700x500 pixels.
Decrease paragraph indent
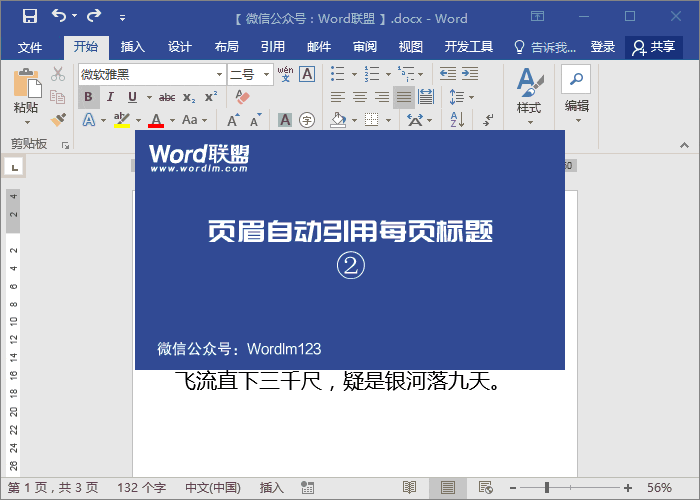point(448,74)
